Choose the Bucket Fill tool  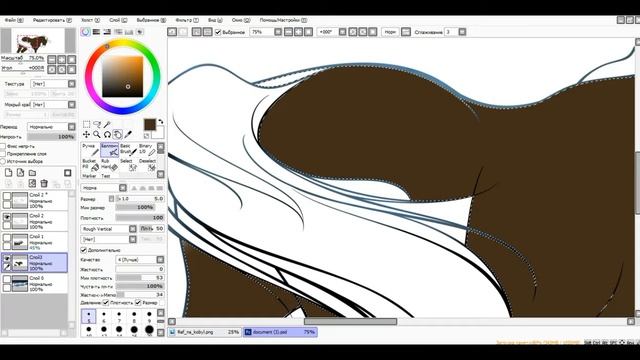pos(90,164)
